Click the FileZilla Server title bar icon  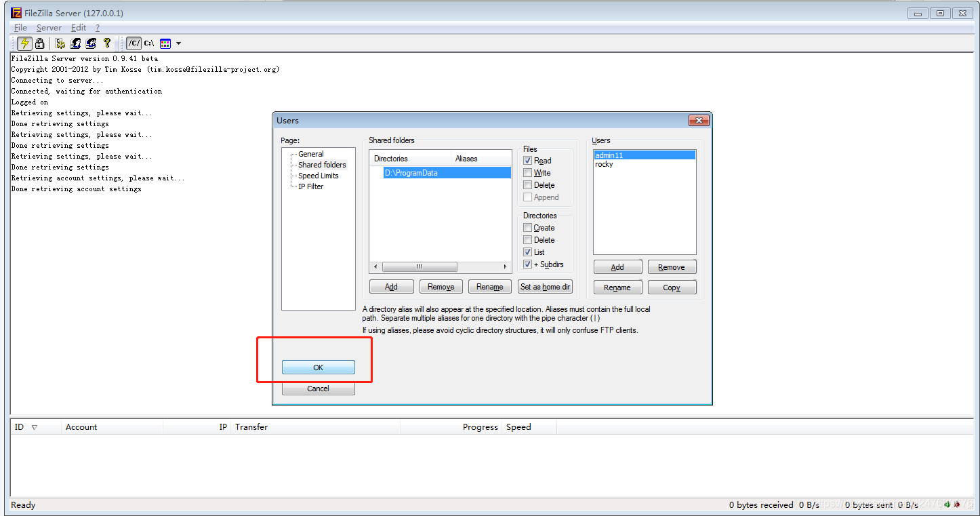[16, 13]
